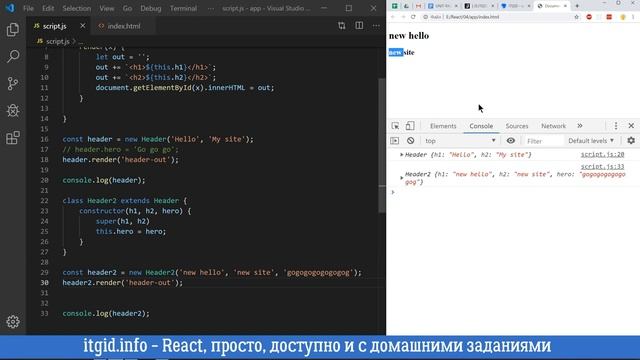640x360 pixels.
Task: Expand the Header object in console
Action: [x=402, y=155]
